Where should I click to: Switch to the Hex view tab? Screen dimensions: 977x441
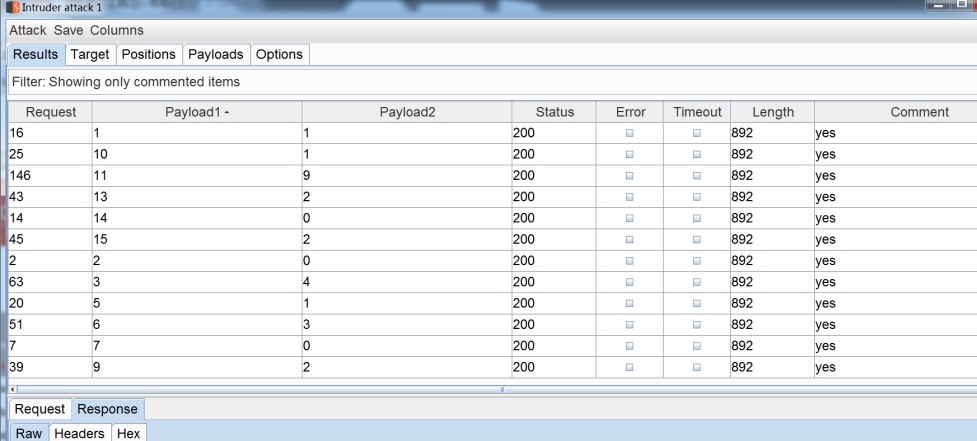coord(128,434)
